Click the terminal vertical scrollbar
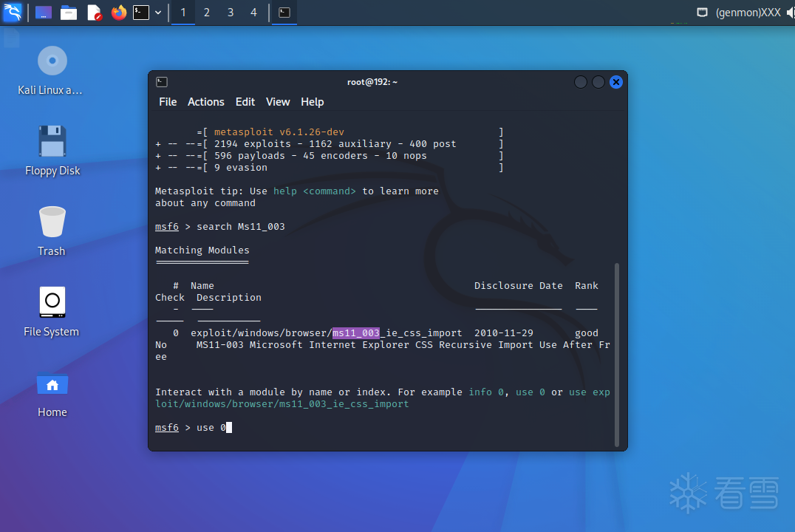Viewport: 795px width, 532px height. (x=616, y=355)
